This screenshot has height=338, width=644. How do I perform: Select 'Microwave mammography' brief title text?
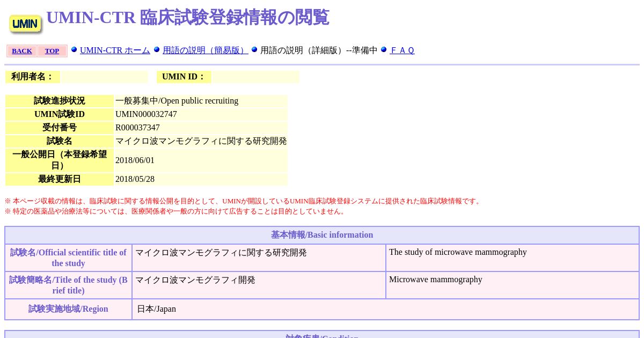(x=436, y=280)
